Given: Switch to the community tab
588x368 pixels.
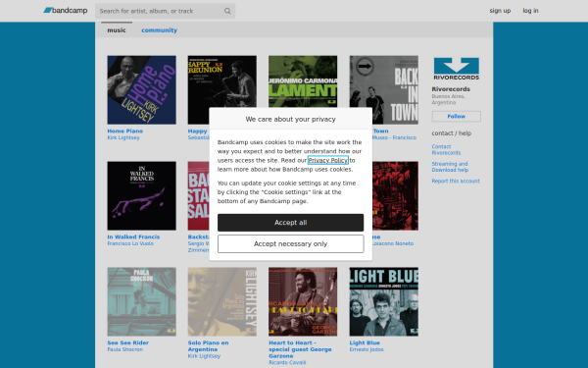Looking at the screenshot, I should pos(159,30).
